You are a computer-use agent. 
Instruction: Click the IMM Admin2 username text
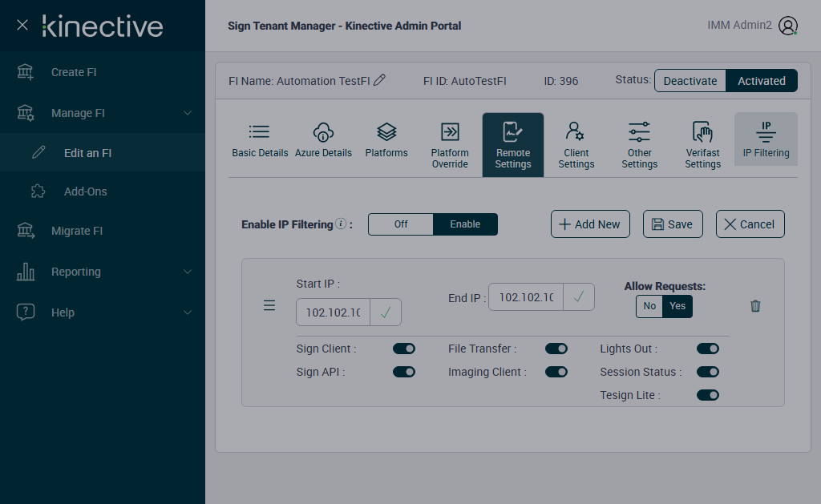click(x=739, y=25)
